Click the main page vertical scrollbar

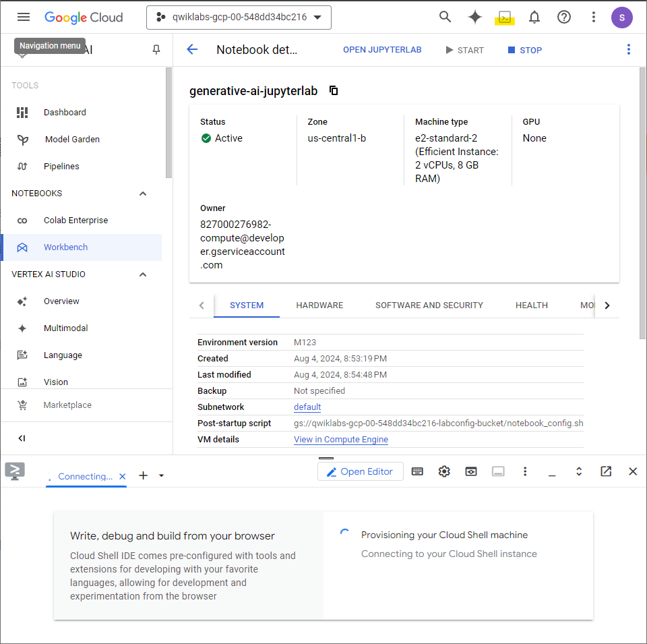tap(642, 203)
